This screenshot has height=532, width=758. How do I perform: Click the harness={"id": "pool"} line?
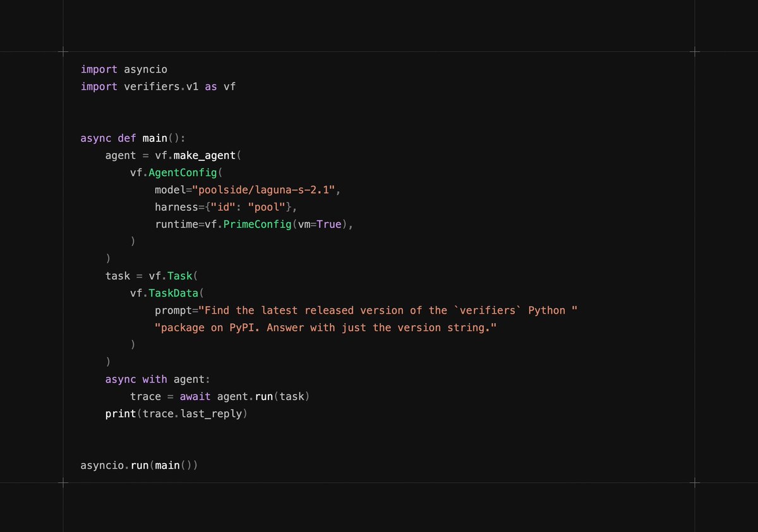[226, 207]
